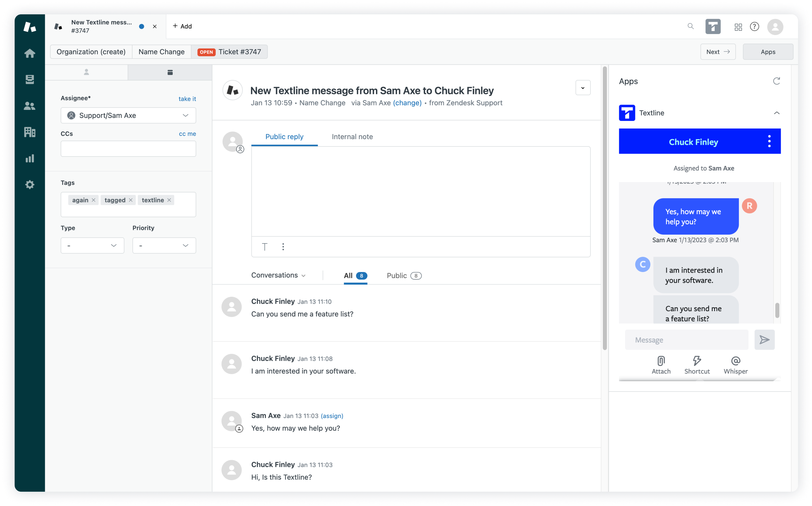Open Reporting from the sidebar
The height and width of the screenshot is (506, 812).
[29, 158]
